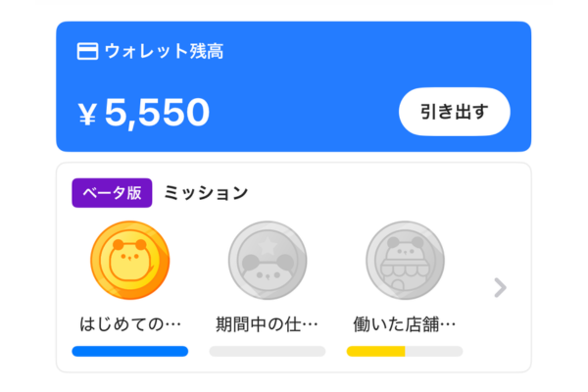Click the wallet card icon
This screenshot has height=392, width=588.
pos(87,51)
